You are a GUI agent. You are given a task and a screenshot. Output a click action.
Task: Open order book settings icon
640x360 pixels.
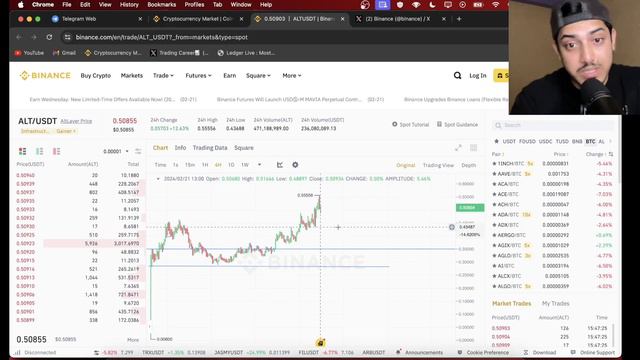138,151
